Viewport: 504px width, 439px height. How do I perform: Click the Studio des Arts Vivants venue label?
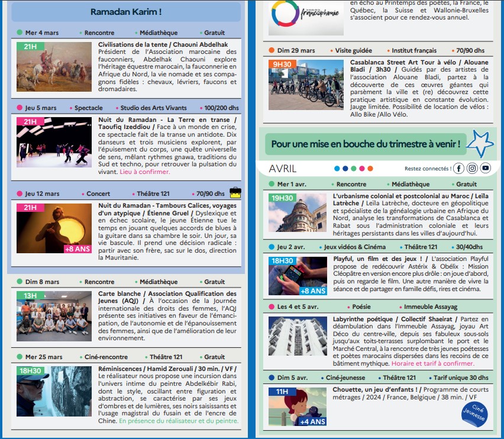pyautogui.click(x=153, y=108)
